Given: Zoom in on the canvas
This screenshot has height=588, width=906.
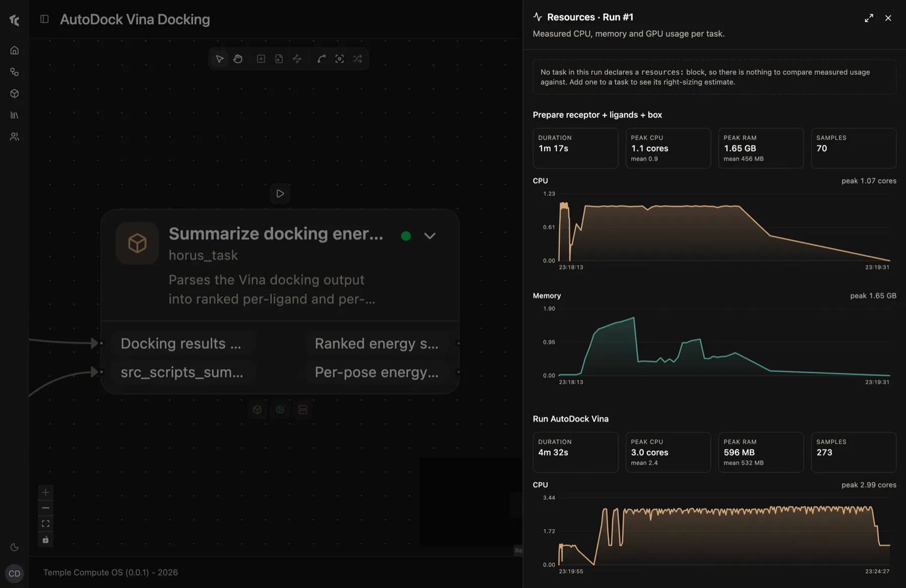Looking at the screenshot, I should click(45, 492).
